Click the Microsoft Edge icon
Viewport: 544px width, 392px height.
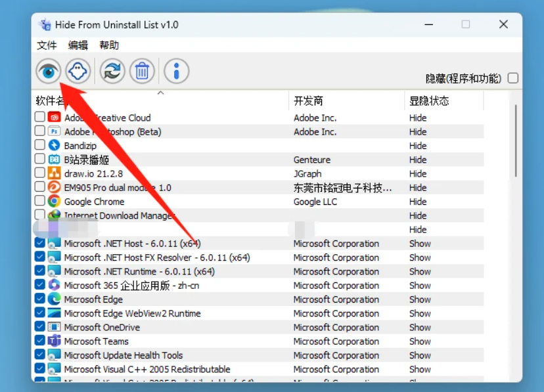54,299
